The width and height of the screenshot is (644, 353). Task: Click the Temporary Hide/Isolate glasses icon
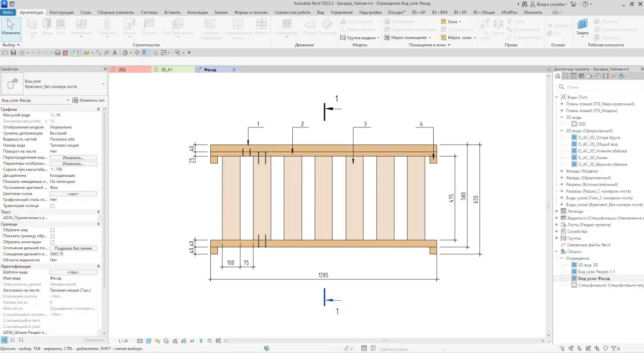click(x=192, y=340)
